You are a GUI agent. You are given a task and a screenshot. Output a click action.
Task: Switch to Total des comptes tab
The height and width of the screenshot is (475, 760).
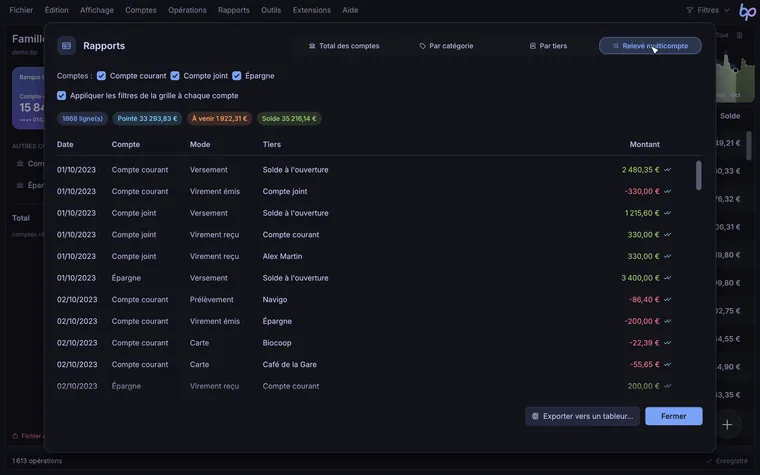click(x=344, y=46)
